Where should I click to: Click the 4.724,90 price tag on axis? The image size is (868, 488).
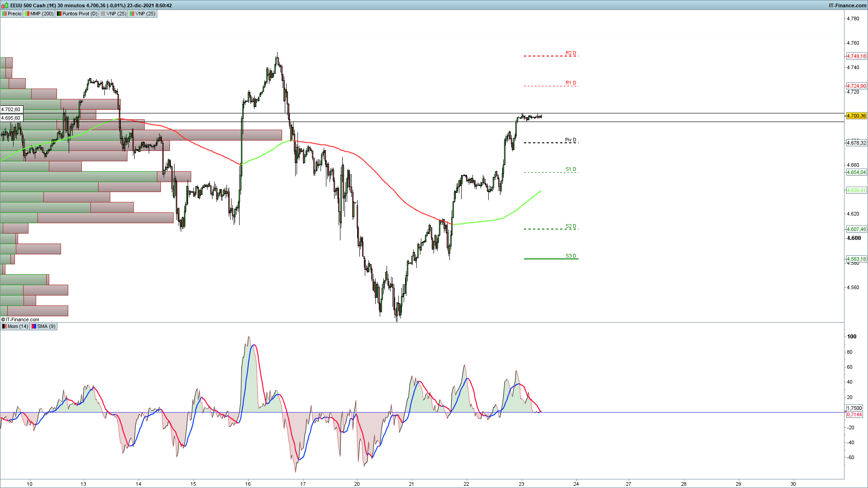pos(856,86)
